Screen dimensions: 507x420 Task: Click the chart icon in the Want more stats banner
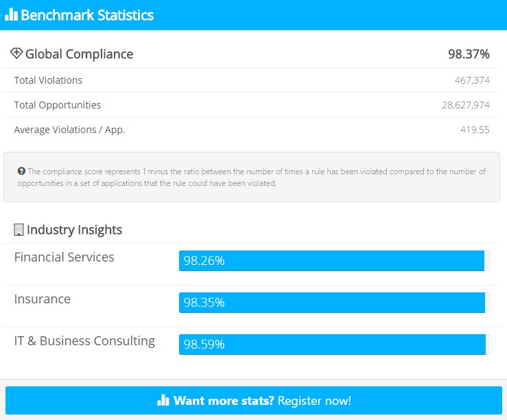tap(163, 400)
